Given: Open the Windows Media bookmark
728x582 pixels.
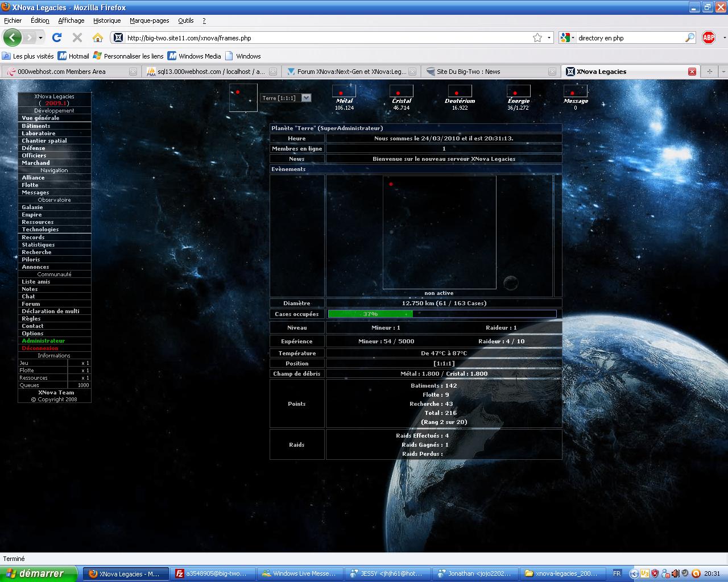Looking at the screenshot, I should point(194,56).
